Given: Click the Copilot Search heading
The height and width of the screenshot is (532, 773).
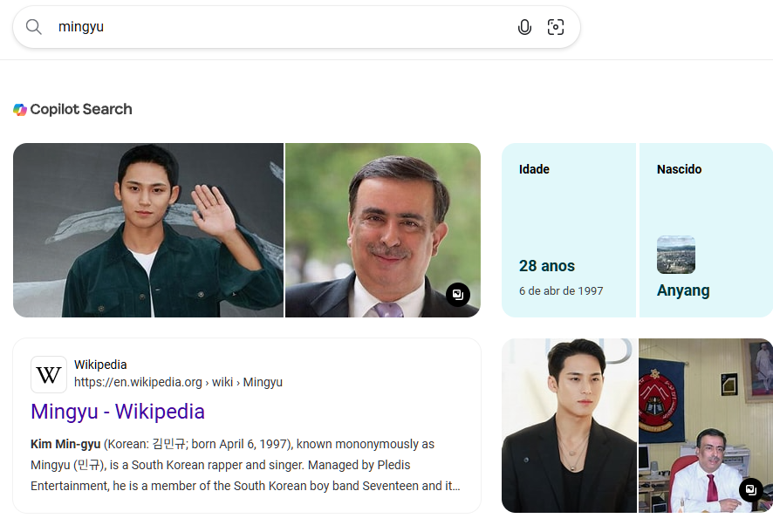Looking at the screenshot, I should (x=81, y=109).
